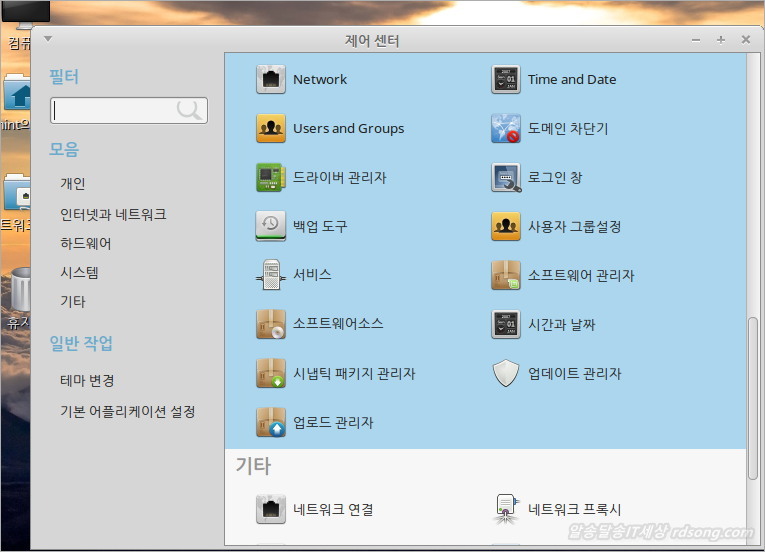Open 드라이버 관리자 icon

271,178
